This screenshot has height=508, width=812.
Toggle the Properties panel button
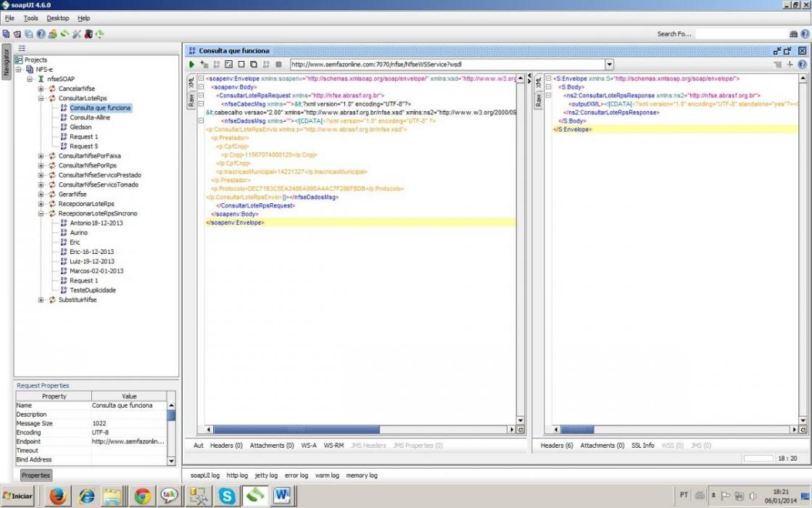[x=36, y=475]
